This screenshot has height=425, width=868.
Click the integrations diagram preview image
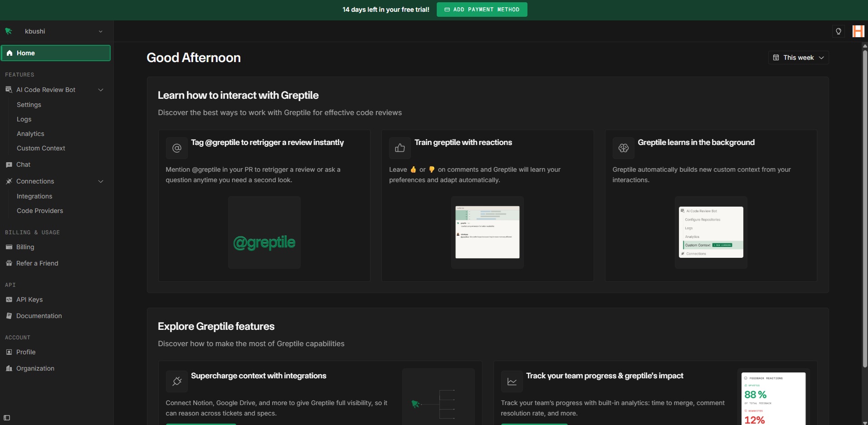[439, 396]
